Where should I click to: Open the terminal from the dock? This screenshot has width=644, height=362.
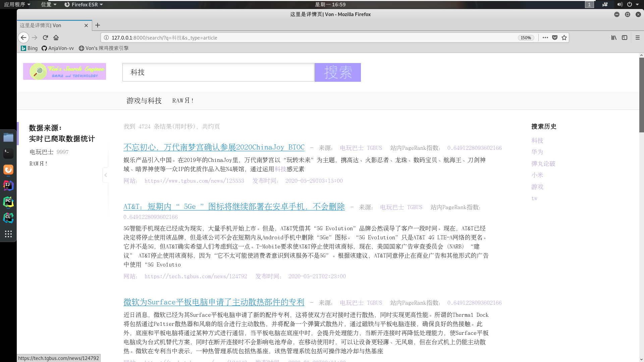click(x=8, y=153)
